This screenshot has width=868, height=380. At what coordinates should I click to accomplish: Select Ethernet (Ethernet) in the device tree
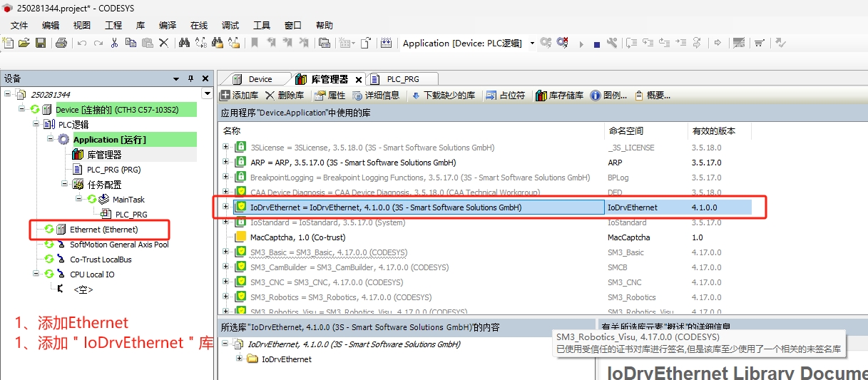(104, 230)
